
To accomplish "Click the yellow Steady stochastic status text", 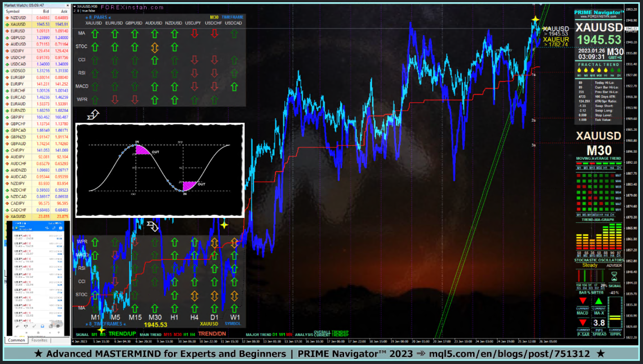I will pos(590,265).
